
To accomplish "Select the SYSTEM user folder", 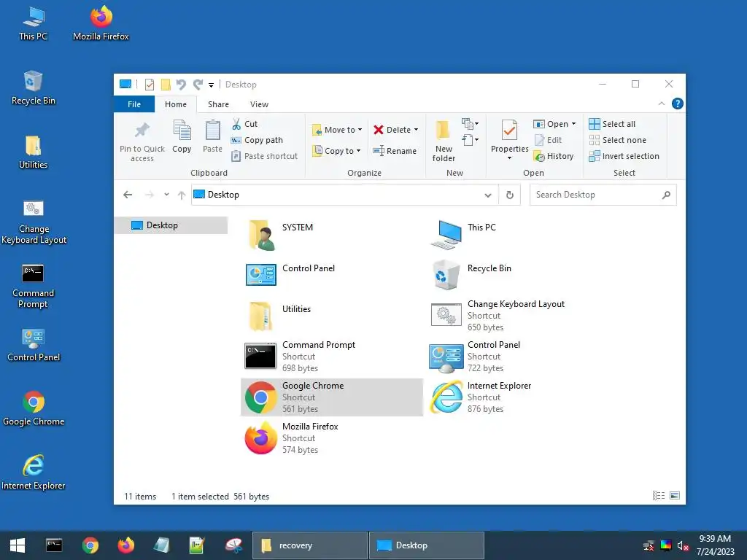I will click(332, 234).
